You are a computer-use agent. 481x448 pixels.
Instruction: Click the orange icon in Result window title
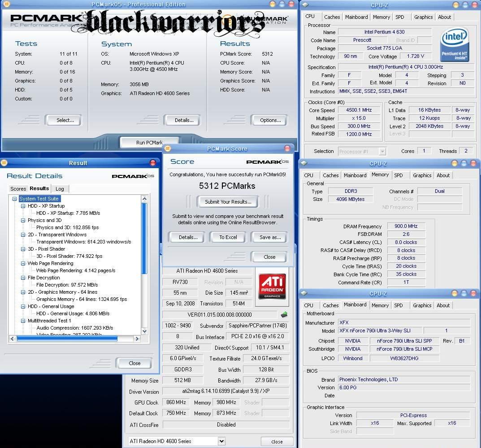point(4,163)
